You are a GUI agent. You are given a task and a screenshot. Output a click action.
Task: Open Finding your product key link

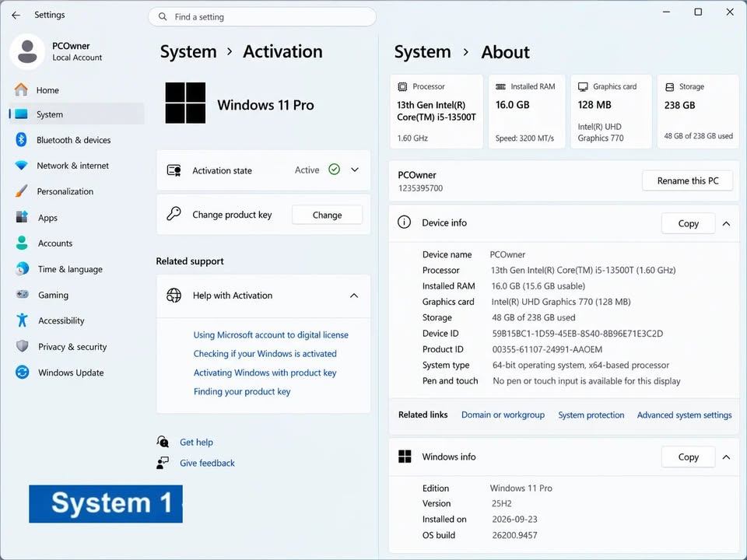pos(242,391)
